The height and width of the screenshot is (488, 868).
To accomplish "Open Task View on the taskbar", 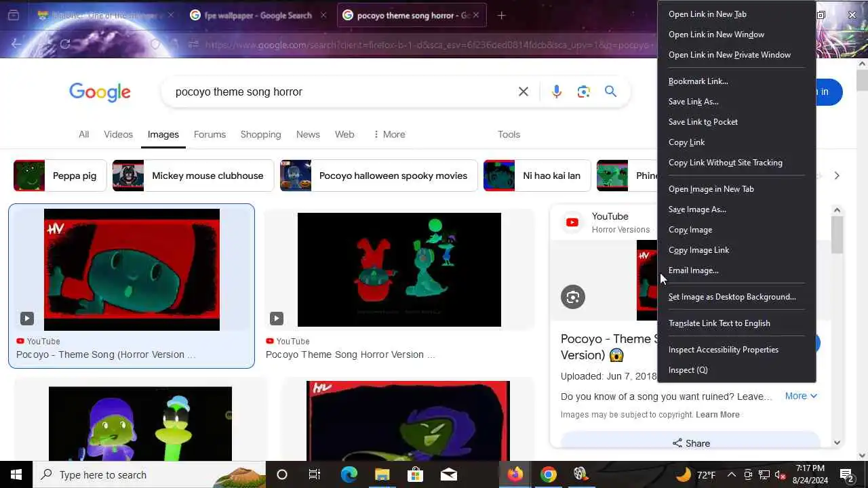I will (x=315, y=474).
